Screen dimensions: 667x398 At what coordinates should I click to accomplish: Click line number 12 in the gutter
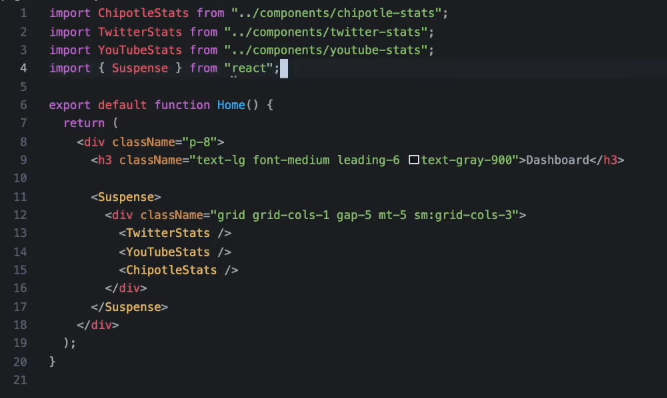20,215
